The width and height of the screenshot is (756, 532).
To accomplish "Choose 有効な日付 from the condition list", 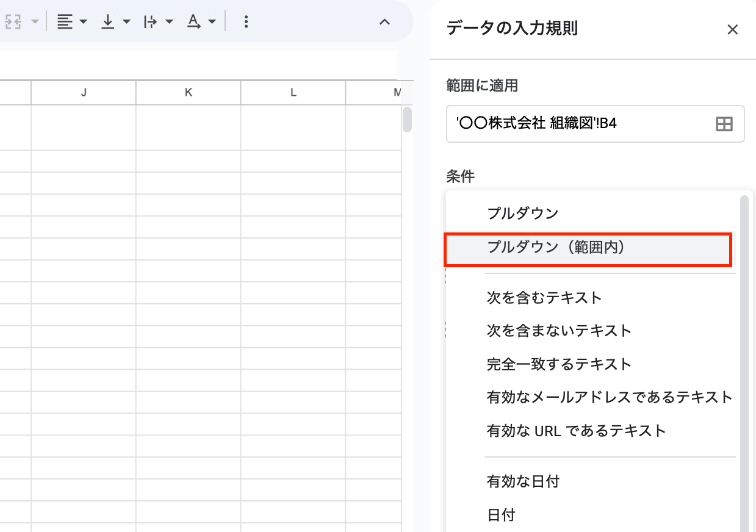I will (523, 481).
